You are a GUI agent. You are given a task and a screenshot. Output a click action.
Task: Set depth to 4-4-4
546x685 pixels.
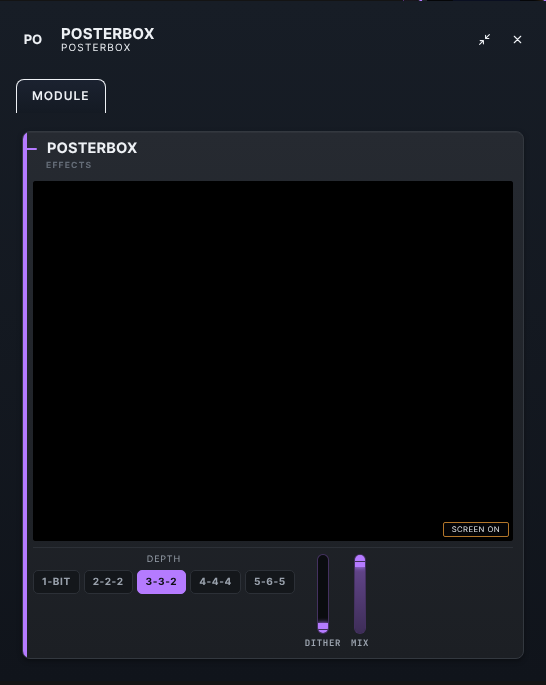tap(215, 581)
